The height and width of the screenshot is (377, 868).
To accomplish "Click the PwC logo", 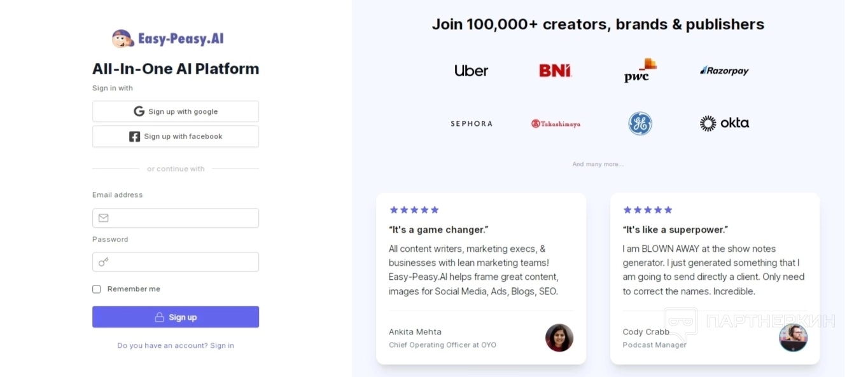I will click(x=640, y=71).
